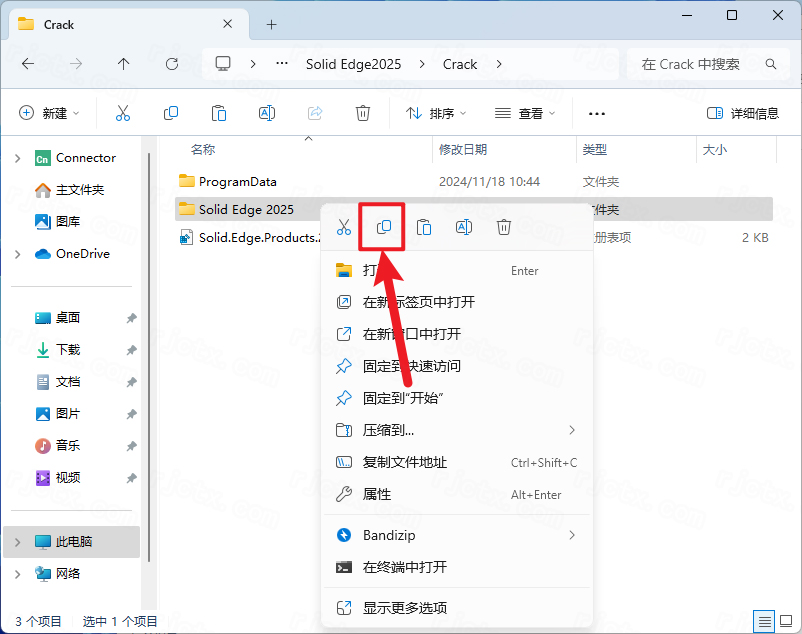Click the Up directory arrow
Image resolution: width=802 pixels, height=634 pixels.
[124, 64]
